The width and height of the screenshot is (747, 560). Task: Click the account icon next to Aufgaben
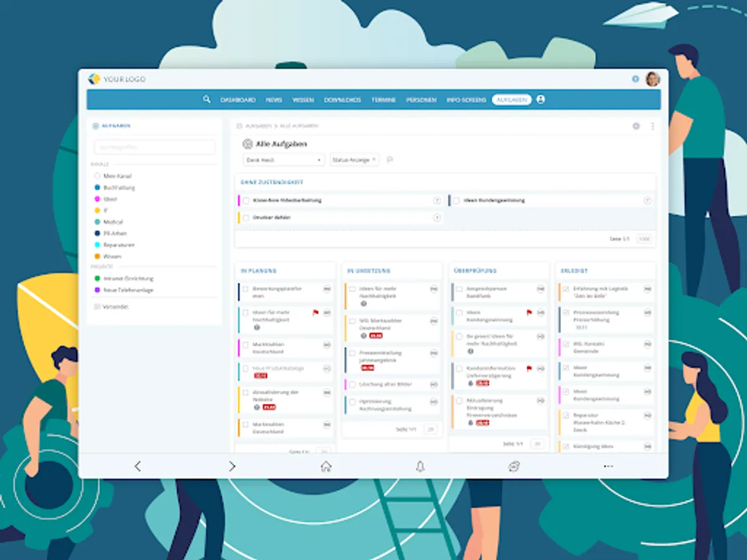click(x=540, y=99)
